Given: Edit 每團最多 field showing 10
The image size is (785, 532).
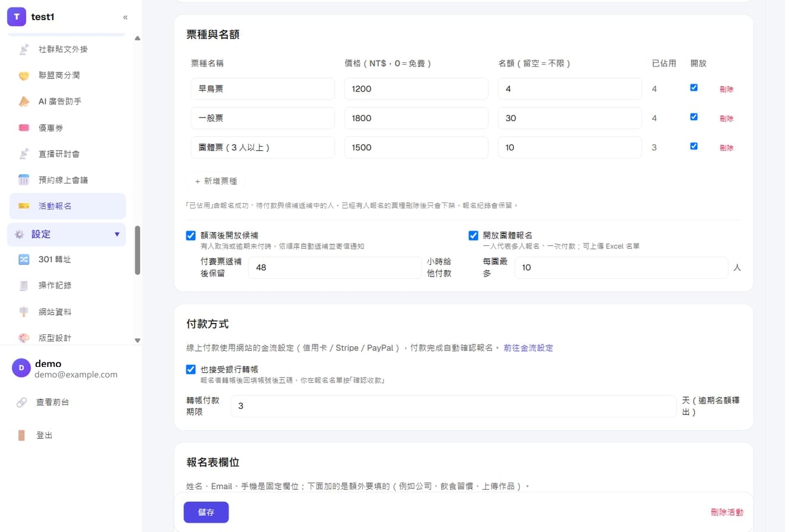Looking at the screenshot, I should [621, 268].
